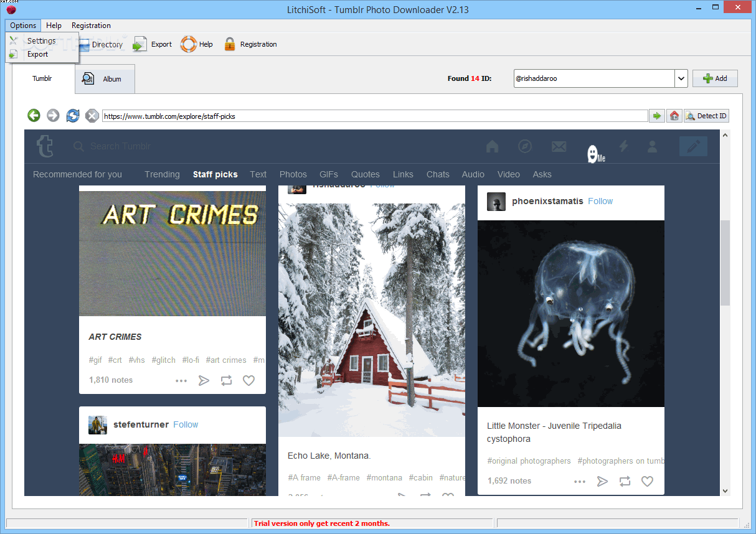The image size is (756, 534).
Task: Click the #original photographers tag
Action: coord(529,461)
